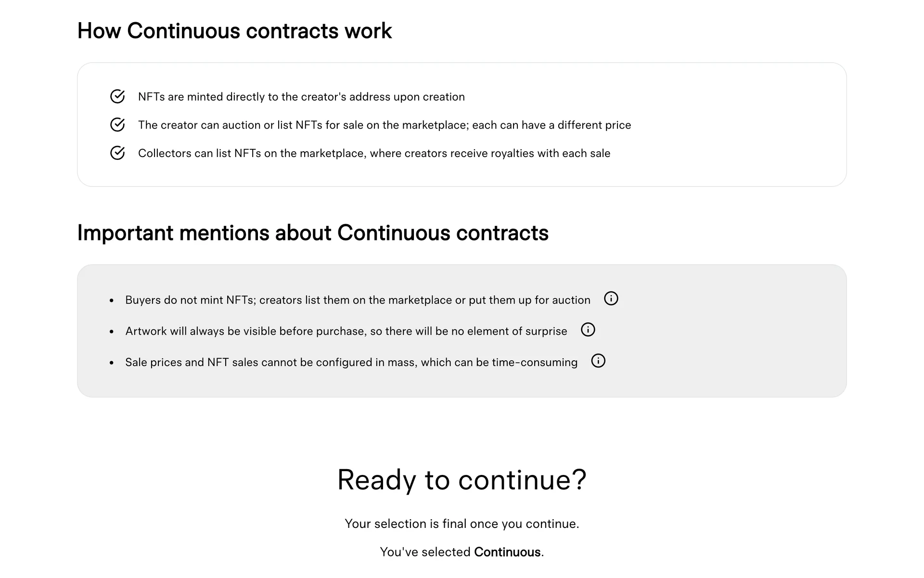Select the Important mentions about Continuous contracts heading
Viewport: 924px width, 578px height.
point(312,233)
